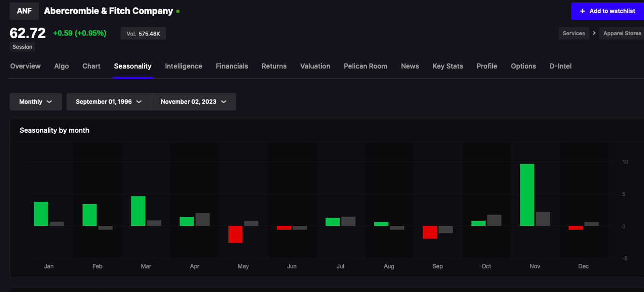Click the Sep month axis label
Viewport: 644px width, 292px height.
coord(437,266)
